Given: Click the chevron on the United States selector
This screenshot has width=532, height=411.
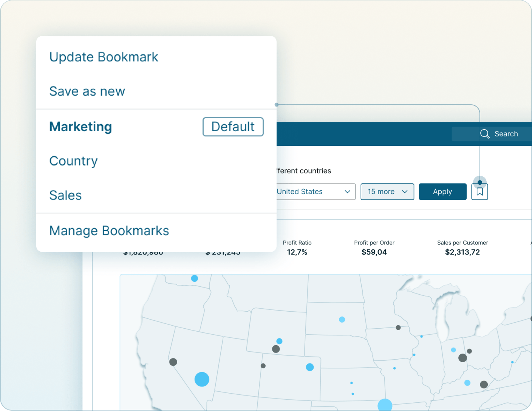Looking at the screenshot, I should coord(347,192).
